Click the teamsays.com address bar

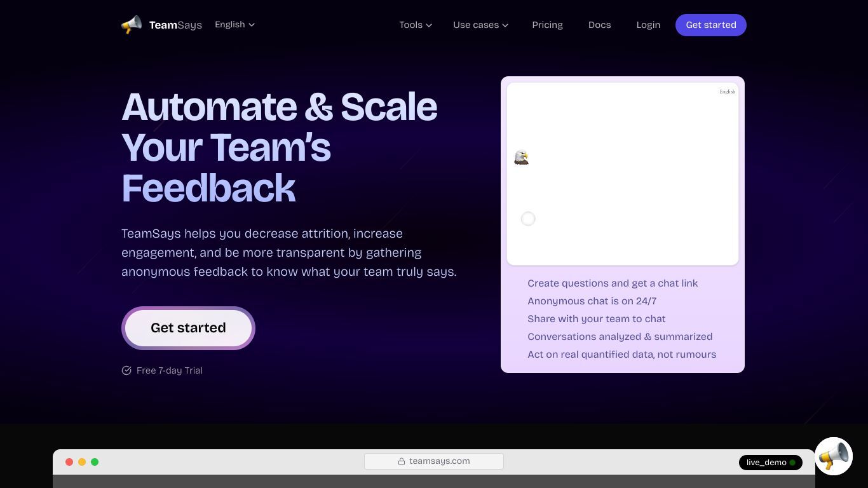coord(434,461)
